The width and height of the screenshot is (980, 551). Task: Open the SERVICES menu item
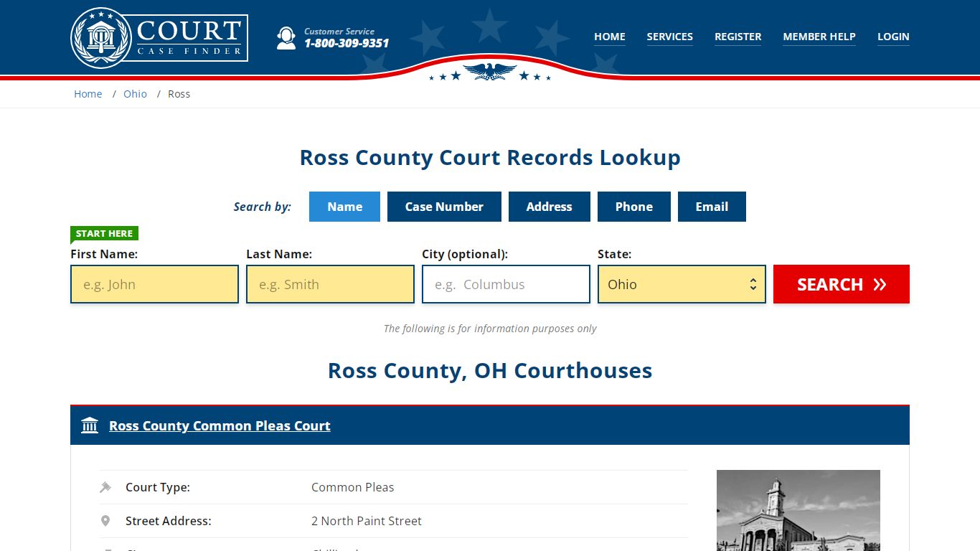coord(670,37)
